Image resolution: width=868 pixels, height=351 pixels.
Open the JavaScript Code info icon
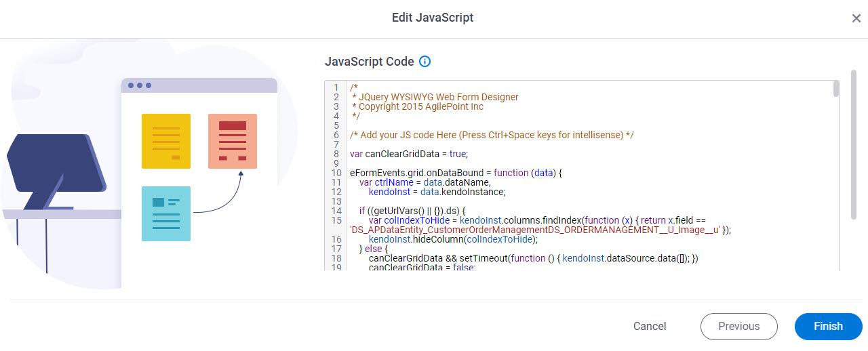pyautogui.click(x=425, y=62)
